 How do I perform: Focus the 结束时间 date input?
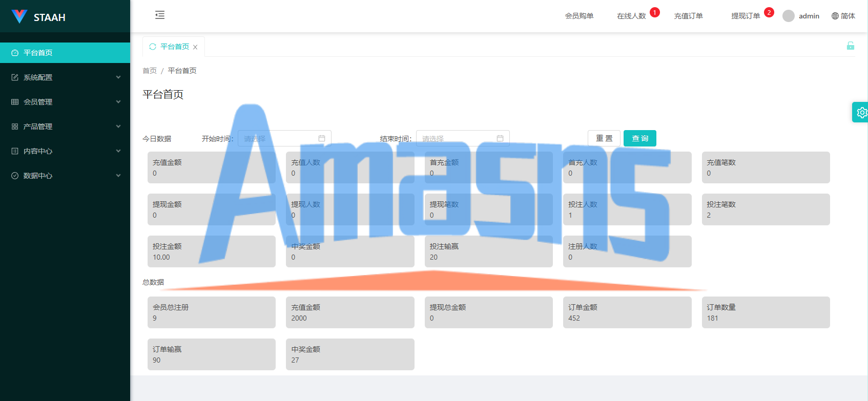(463, 138)
